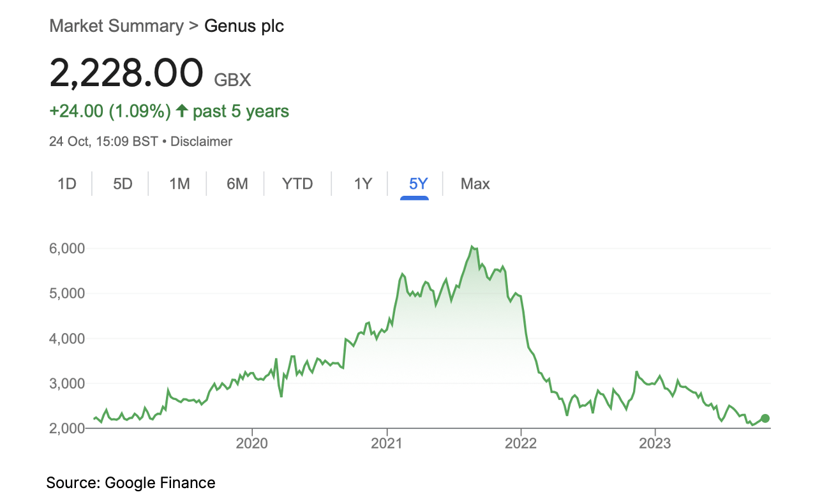Click the 2022 x-axis label
This screenshot has height=504, width=822.
pyautogui.click(x=521, y=443)
